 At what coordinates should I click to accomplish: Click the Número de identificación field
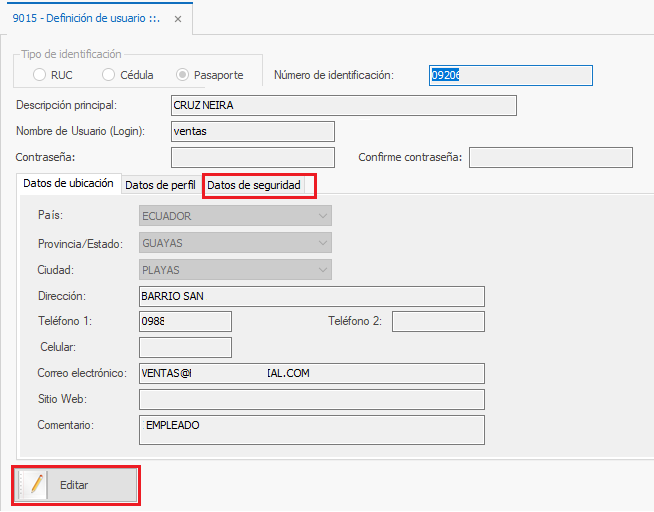(510, 76)
